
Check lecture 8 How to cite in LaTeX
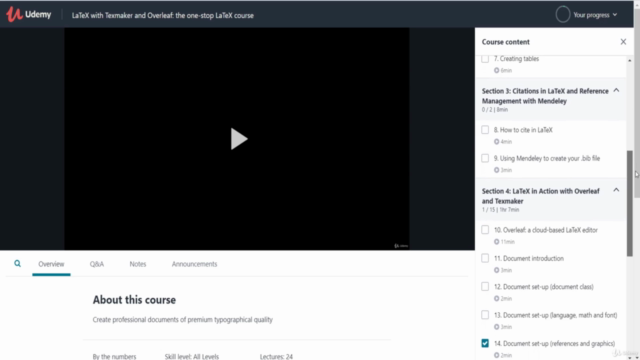pos(485,130)
